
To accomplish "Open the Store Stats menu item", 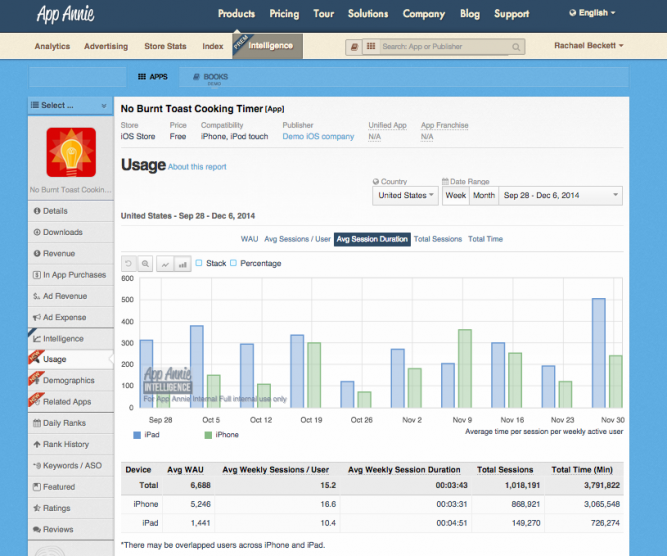I will coord(165,47).
